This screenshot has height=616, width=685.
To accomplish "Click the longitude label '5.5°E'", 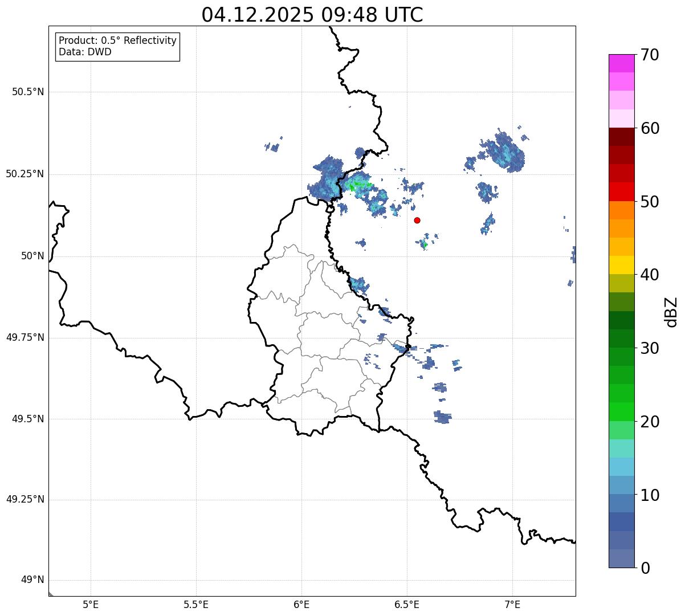I will 196,604.
